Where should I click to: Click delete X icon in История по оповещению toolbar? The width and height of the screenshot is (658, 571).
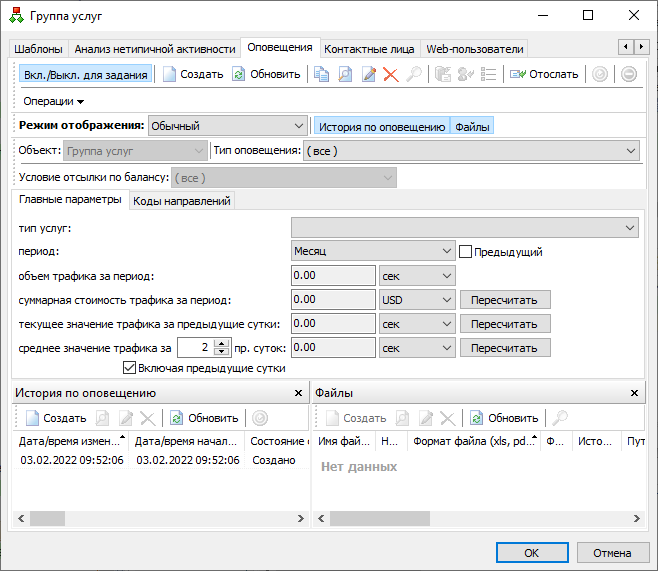pos(148,418)
